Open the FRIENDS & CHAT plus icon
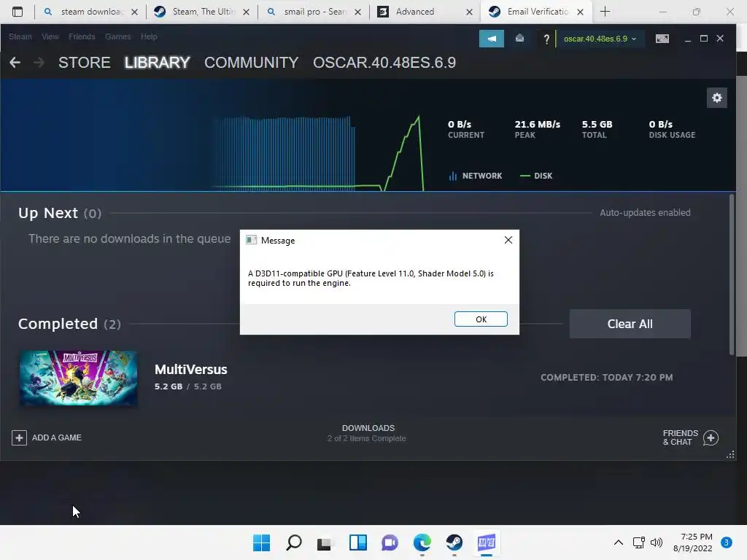This screenshot has height=560, width=747. click(711, 437)
